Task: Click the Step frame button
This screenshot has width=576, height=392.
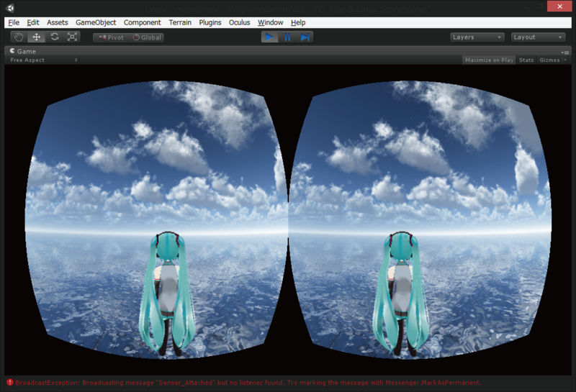Action: (x=305, y=37)
